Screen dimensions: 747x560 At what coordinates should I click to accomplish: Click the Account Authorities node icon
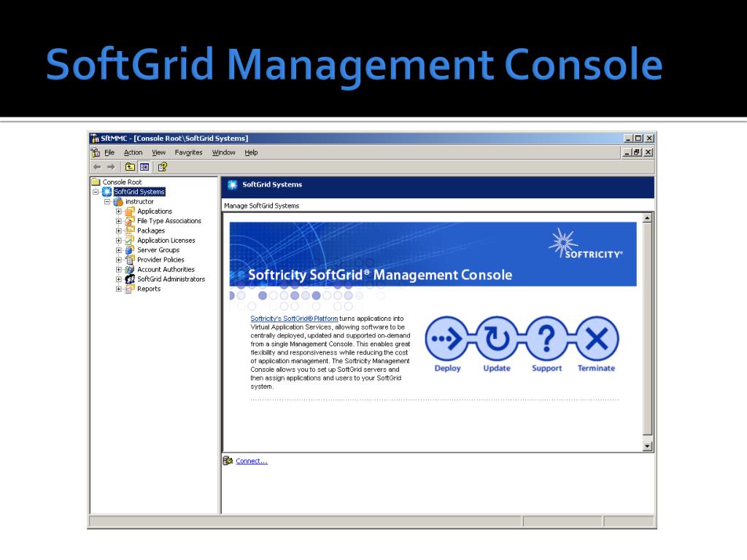click(130, 270)
